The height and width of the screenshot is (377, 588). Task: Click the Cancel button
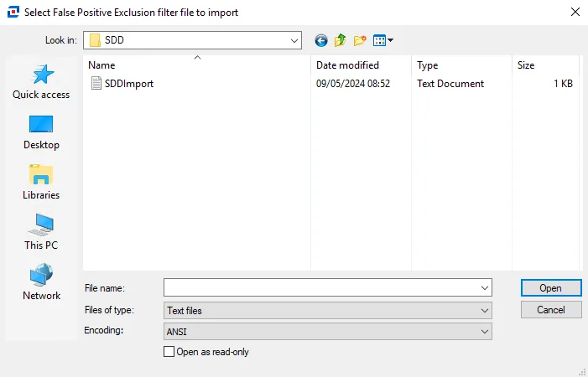[x=551, y=310]
